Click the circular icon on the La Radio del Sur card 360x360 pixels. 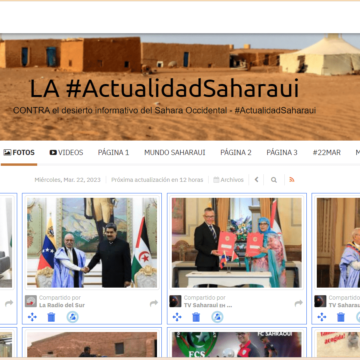click(72, 317)
